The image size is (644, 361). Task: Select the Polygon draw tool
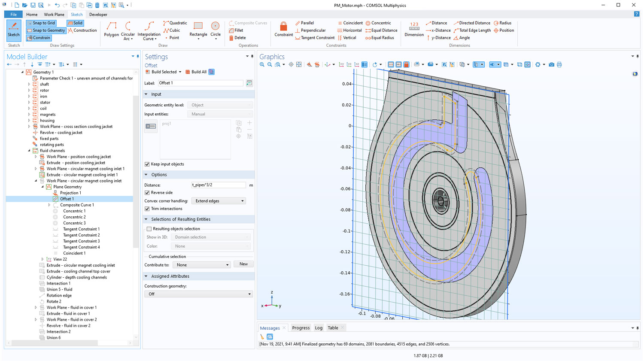tap(111, 30)
